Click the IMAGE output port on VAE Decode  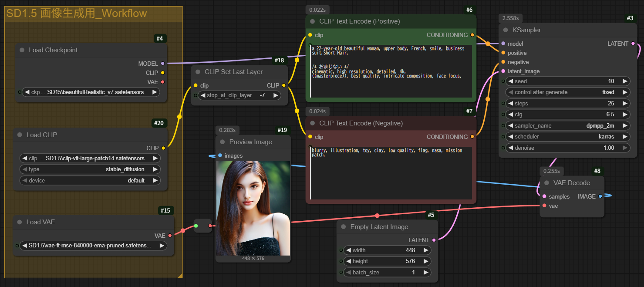(600, 196)
